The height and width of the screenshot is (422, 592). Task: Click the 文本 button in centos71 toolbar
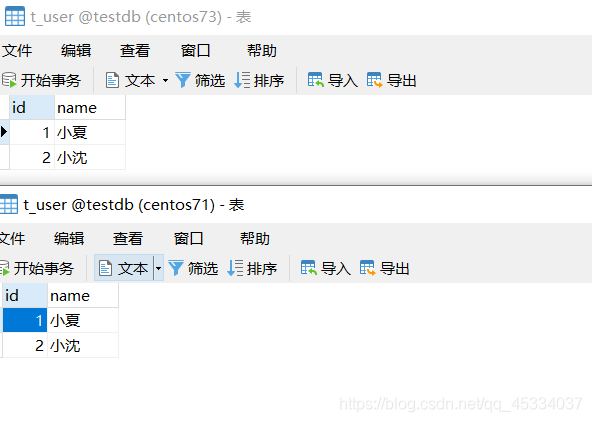tap(124, 268)
